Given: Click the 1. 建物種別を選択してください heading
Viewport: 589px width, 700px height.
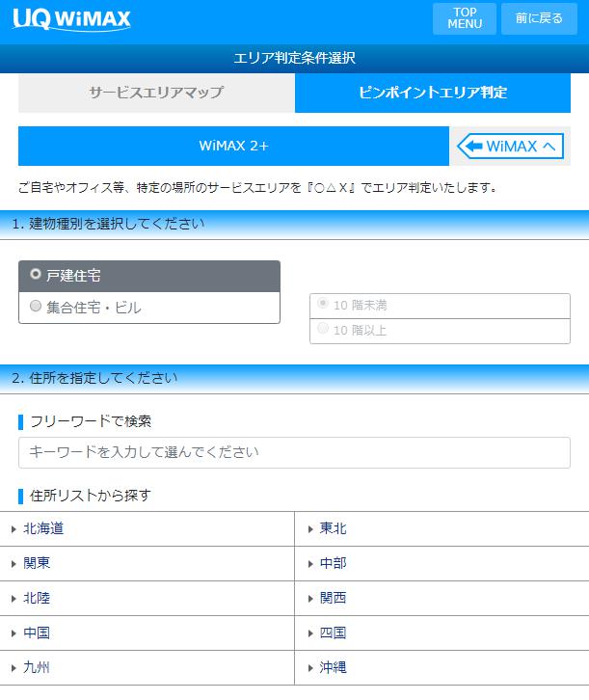Looking at the screenshot, I should 108,224.
